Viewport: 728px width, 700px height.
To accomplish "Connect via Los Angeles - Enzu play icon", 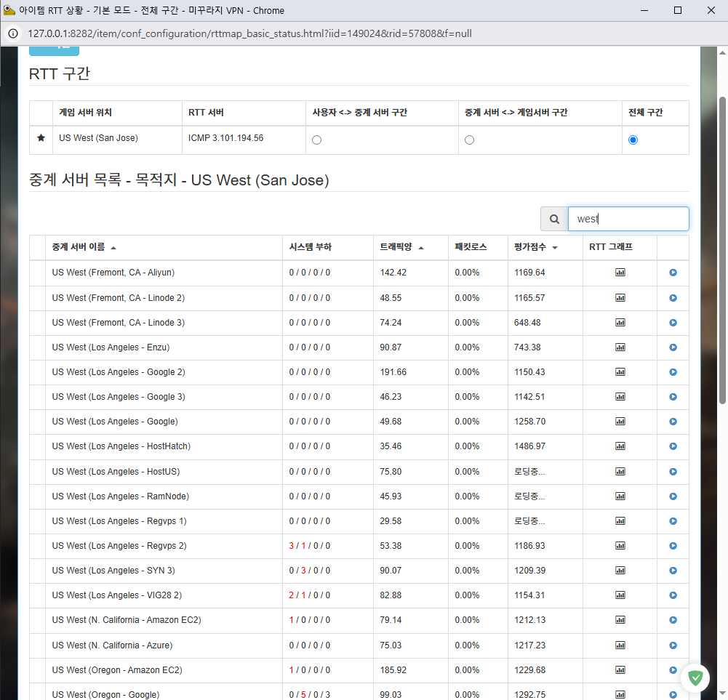I will point(673,347).
